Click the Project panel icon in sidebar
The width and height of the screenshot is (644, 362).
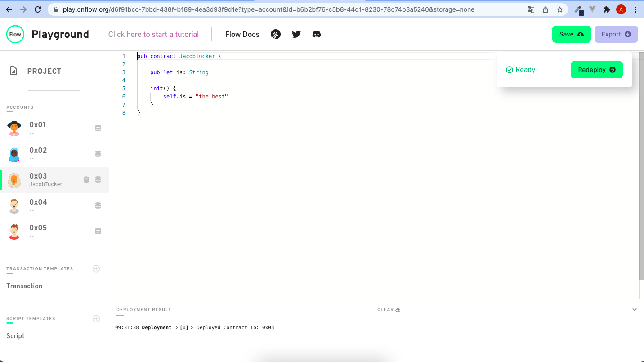click(13, 71)
